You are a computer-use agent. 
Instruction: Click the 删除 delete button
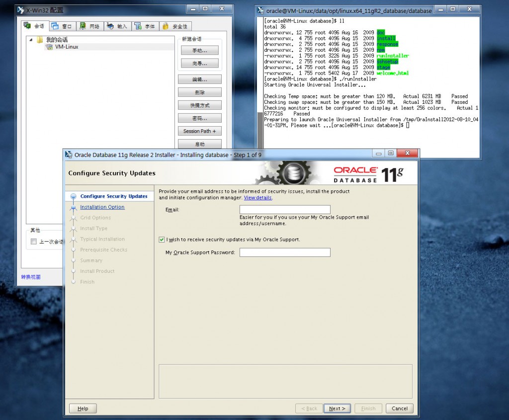coord(200,92)
